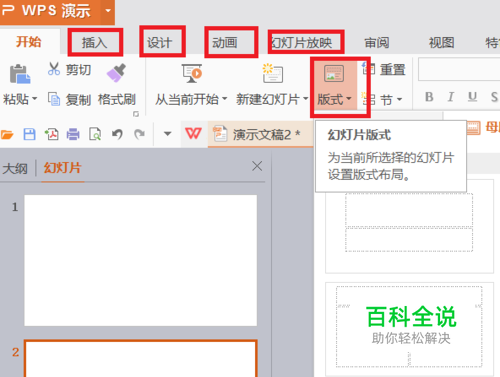This screenshot has height=377, width=500.
Task: Switch to the 大纲 outline pane tab
Action: pos(15,168)
